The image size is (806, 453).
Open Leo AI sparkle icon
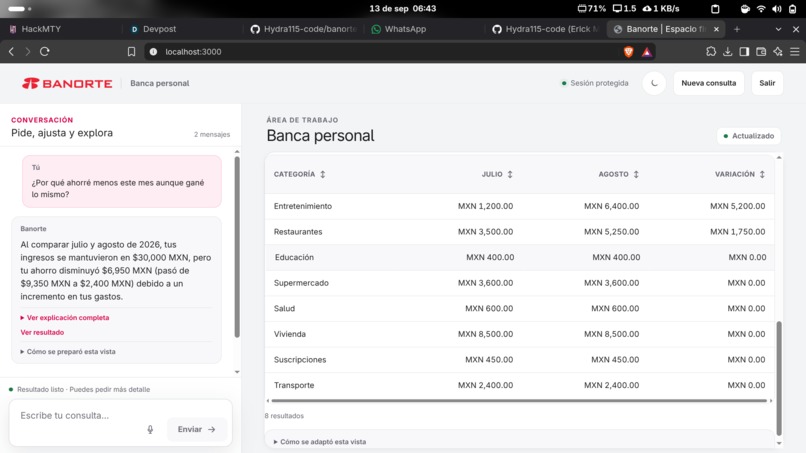[778, 51]
